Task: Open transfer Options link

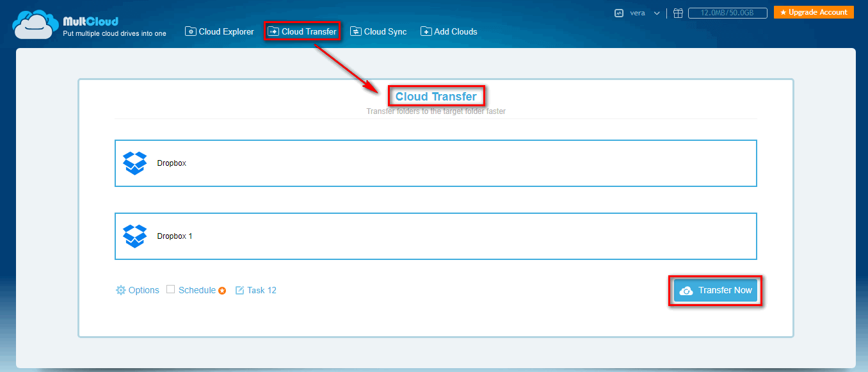Action: tap(137, 290)
